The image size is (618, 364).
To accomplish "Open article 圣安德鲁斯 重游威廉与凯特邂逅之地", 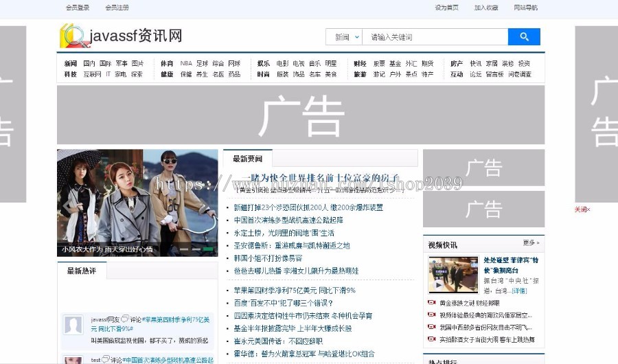I will click(292, 245).
